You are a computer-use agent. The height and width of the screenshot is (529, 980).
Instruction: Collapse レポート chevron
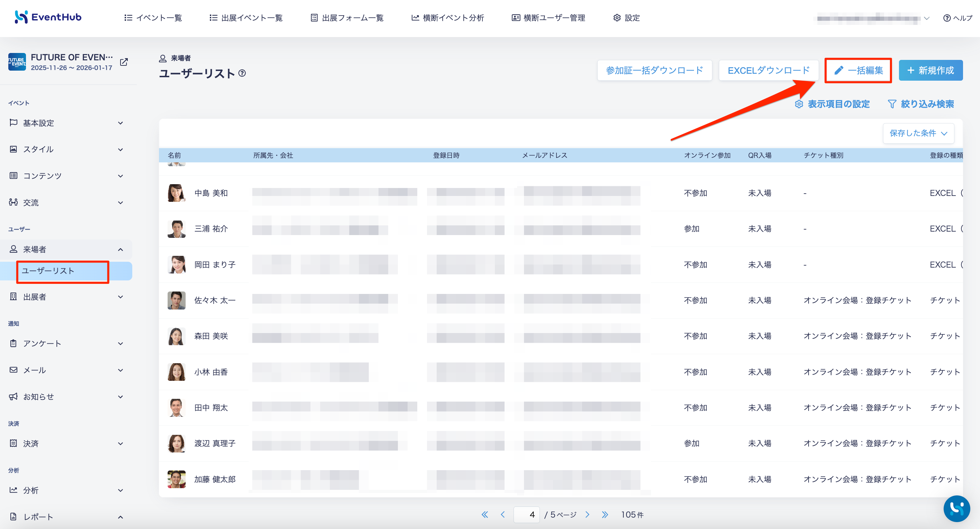point(121,517)
